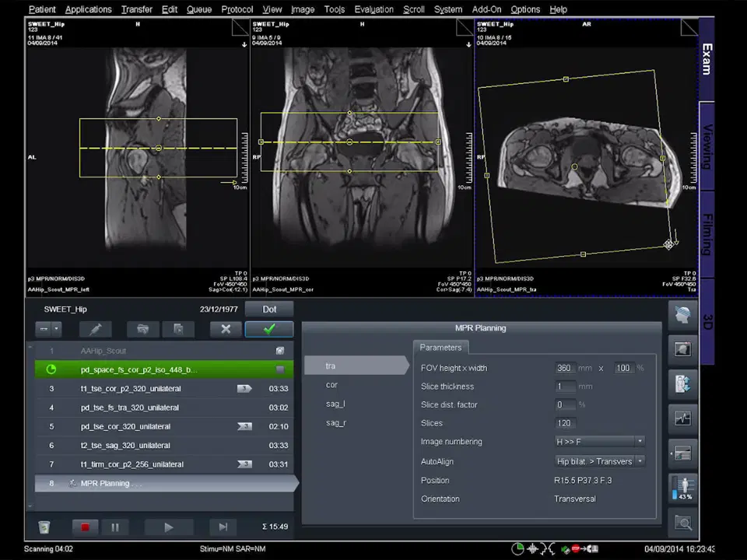Open the dropdown arrow beside the syringe
The height and width of the screenshot is (560, 747).
click(56, 329)
